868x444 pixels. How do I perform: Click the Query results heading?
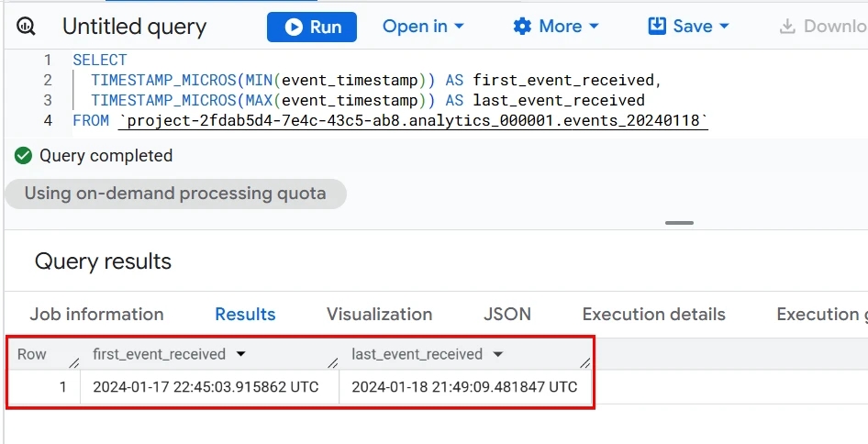(103, 261)
